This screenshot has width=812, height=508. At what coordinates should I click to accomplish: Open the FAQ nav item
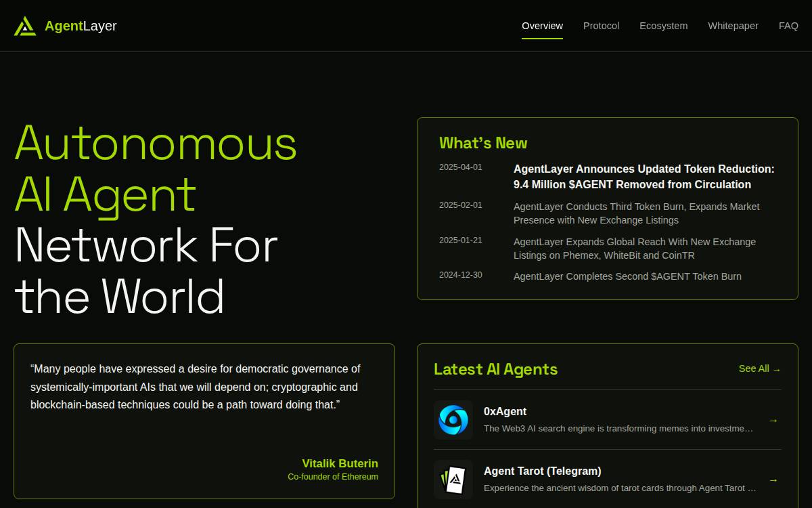[788, 26]
